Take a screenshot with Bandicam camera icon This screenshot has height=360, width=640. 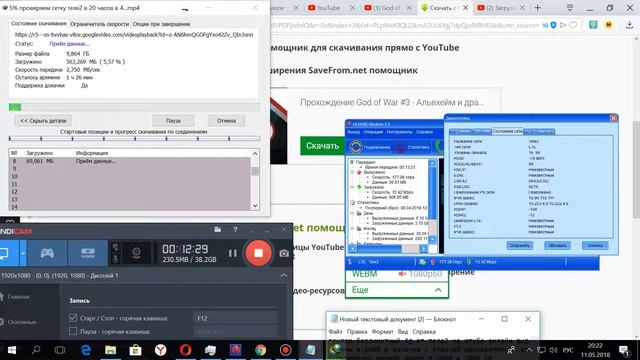284,253
